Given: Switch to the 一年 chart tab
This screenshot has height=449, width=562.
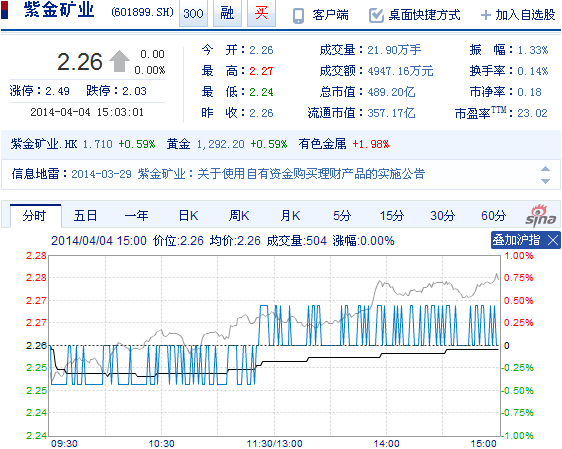Looking at the screenshot, I should [x=136, y=216].
